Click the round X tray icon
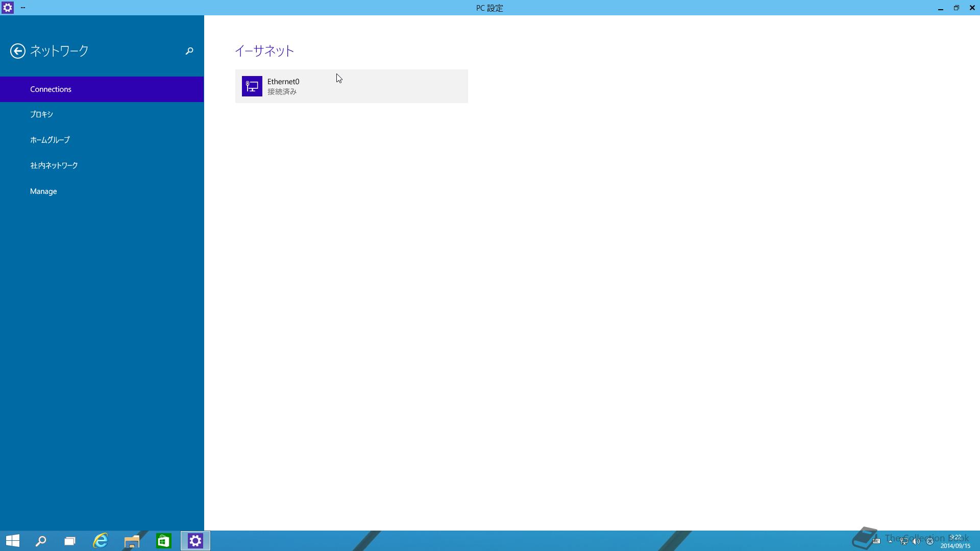Screen dimensions: 980x551 pos(930,541)
